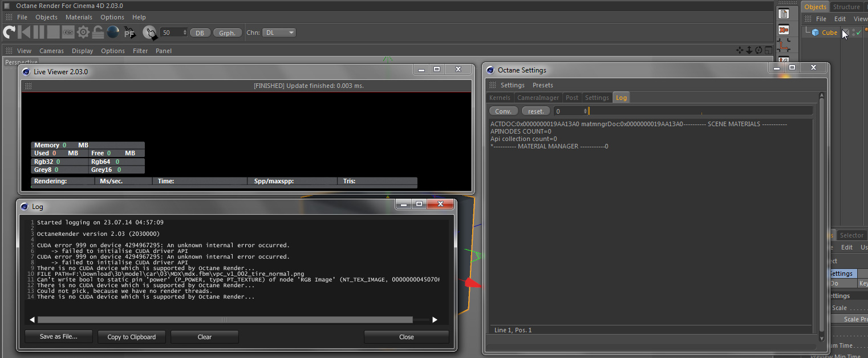868x358 pixels.
Task: Click the restart render skip-back icon
Action: pos(24,32)
